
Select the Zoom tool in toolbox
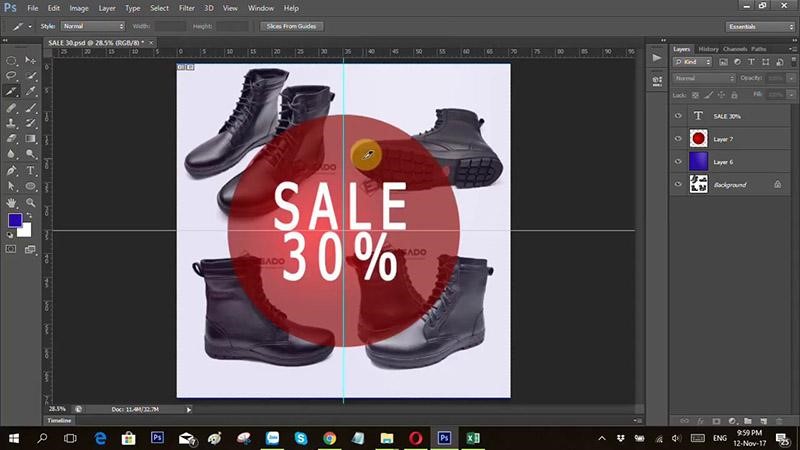tap(31, 203)
